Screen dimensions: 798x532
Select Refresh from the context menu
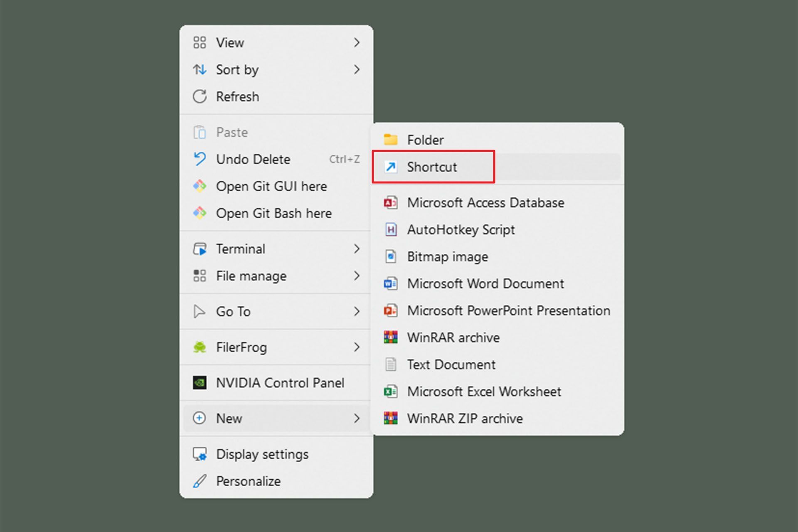(x=237, y=97)
